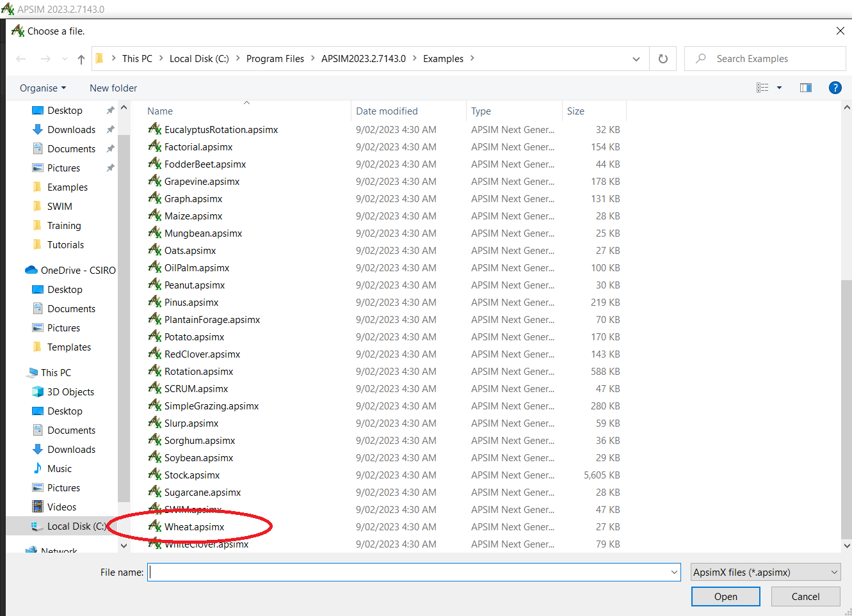The width and height of the screenshot is (852, 616).
Task: Select the SimpleGrazing.apsimx file name
Action: point(211,406)
